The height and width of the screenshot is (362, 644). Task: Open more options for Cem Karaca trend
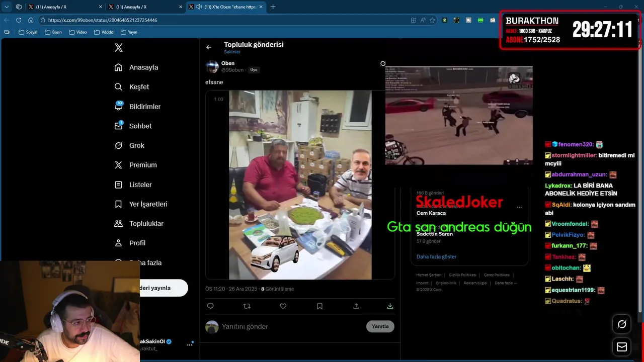click(x=519, y=207)
